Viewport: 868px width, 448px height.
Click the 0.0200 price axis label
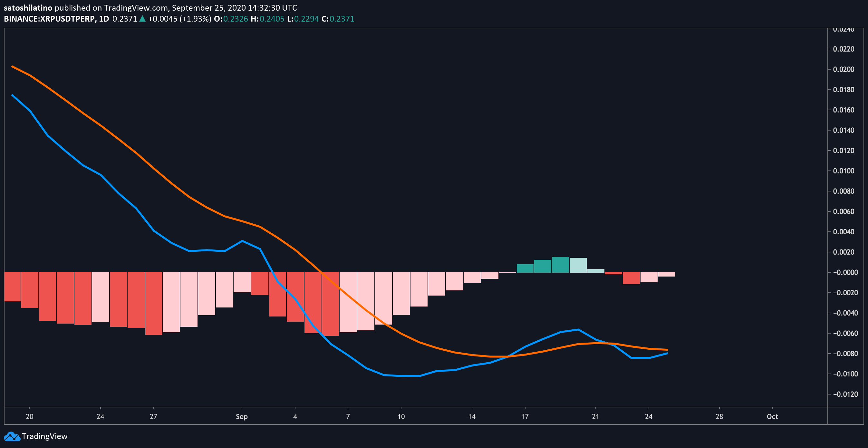[x=844, y=69]
